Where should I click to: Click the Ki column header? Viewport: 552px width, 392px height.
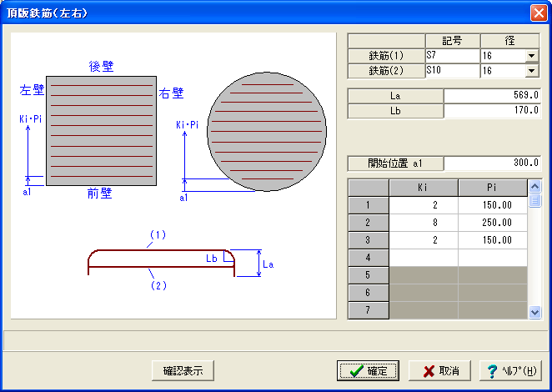pyautogui.click(x=424, y=188)
